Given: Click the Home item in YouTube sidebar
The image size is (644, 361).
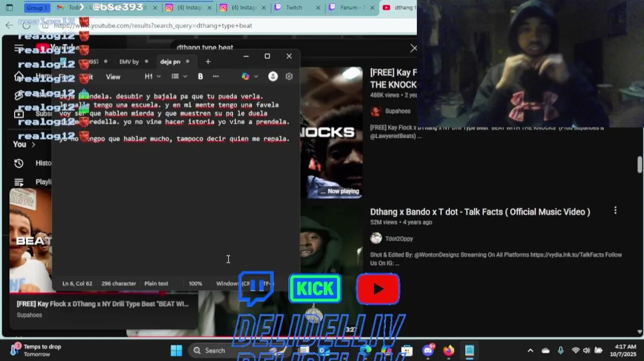Looking at the screenshot, I should pos(32,76).
